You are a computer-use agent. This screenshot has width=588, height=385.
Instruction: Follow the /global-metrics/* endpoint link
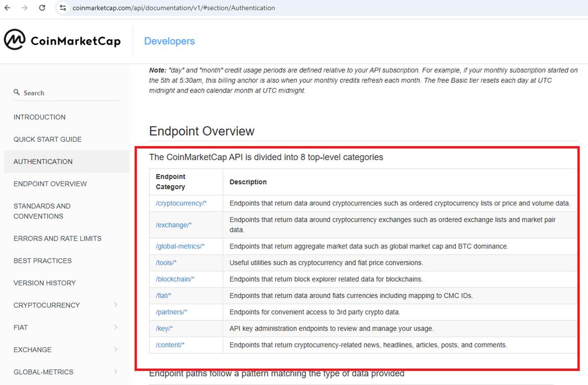click(x=180, y=246)
